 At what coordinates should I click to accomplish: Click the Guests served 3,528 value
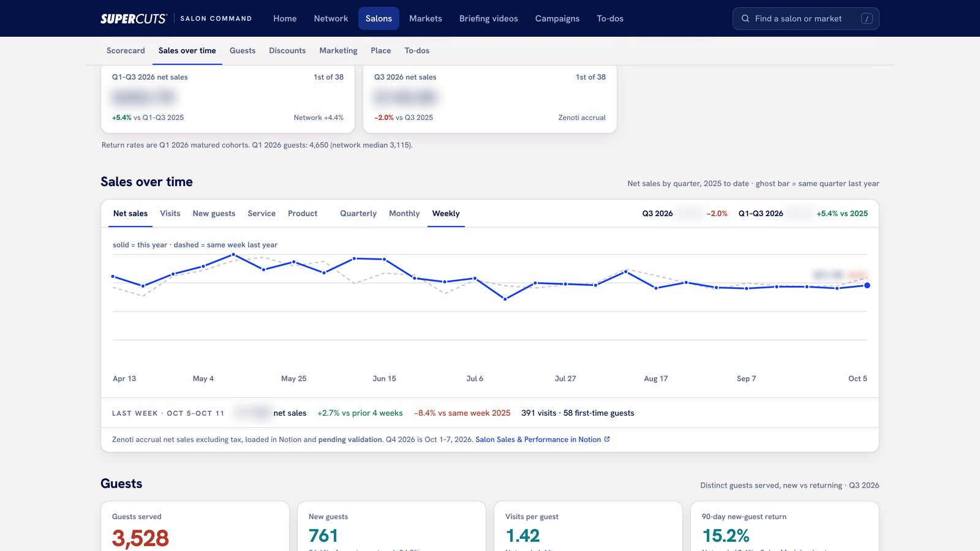click(140, 538)
